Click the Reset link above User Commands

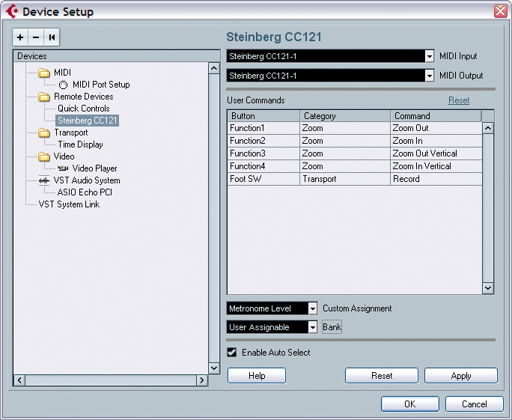point(458,100)
